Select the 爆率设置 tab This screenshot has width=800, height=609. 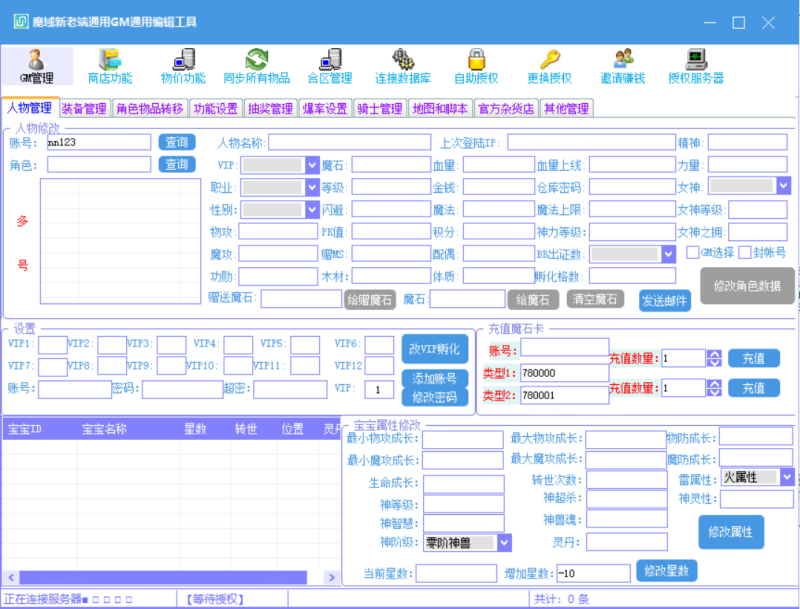[x=325, y=109]
